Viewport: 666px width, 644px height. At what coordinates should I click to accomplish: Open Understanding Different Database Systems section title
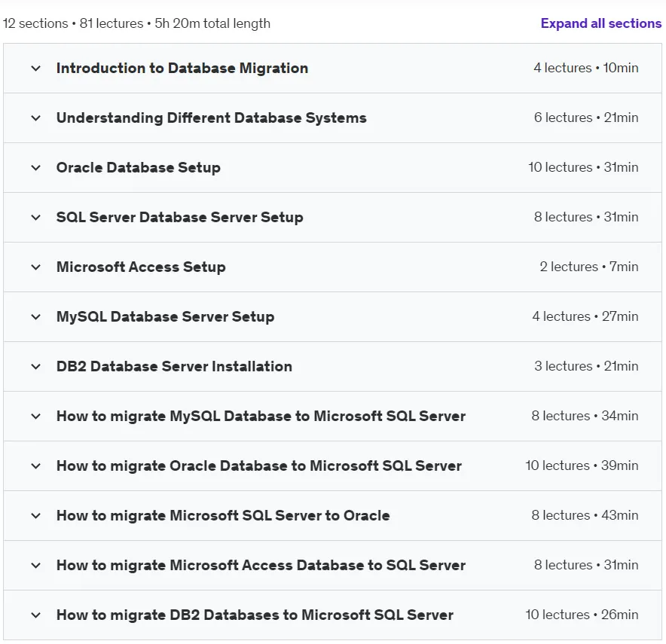(212, 118)
